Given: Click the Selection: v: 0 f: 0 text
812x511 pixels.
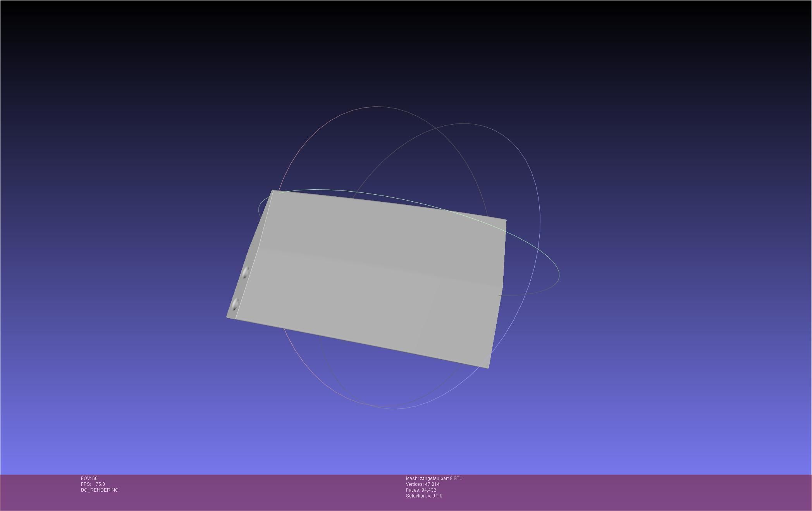Looking at the screenshot, I should tap(424, 496).
